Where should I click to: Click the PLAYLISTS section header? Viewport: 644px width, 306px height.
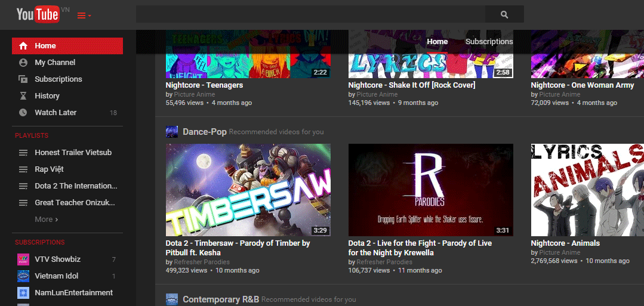[32, 135]
